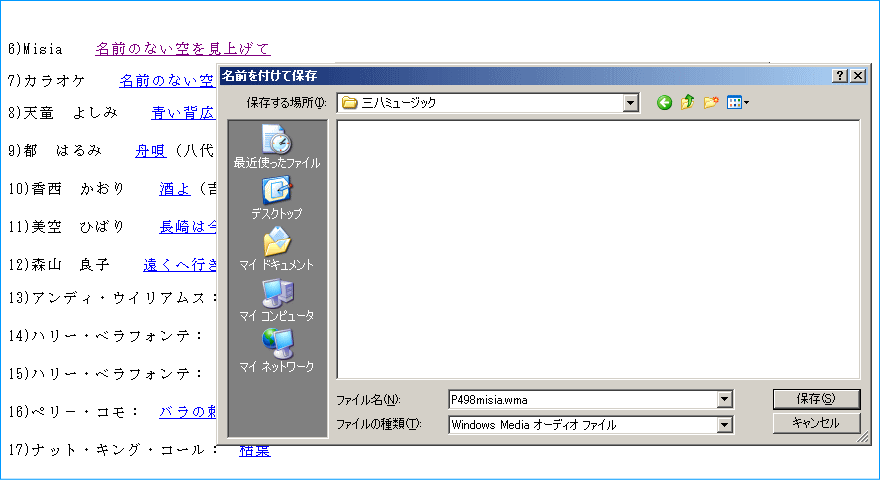Open マイ ドキュメント from the places bar

277,248
